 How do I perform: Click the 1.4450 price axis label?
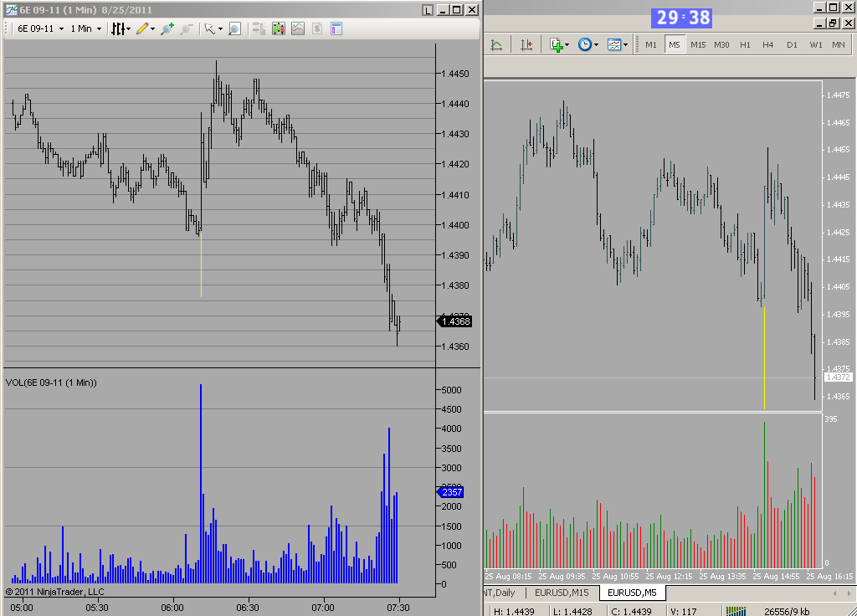coord(454,74)
